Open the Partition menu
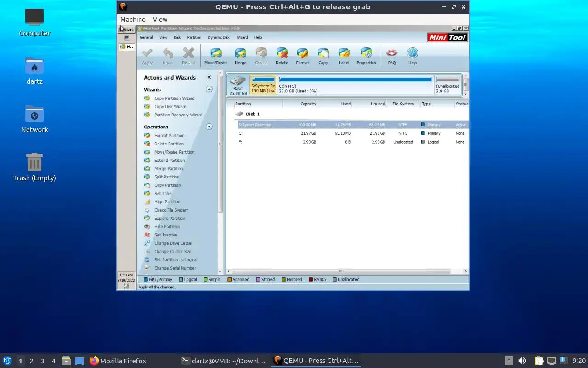Viewport: 588px width, 368px height. pos(194,38)
